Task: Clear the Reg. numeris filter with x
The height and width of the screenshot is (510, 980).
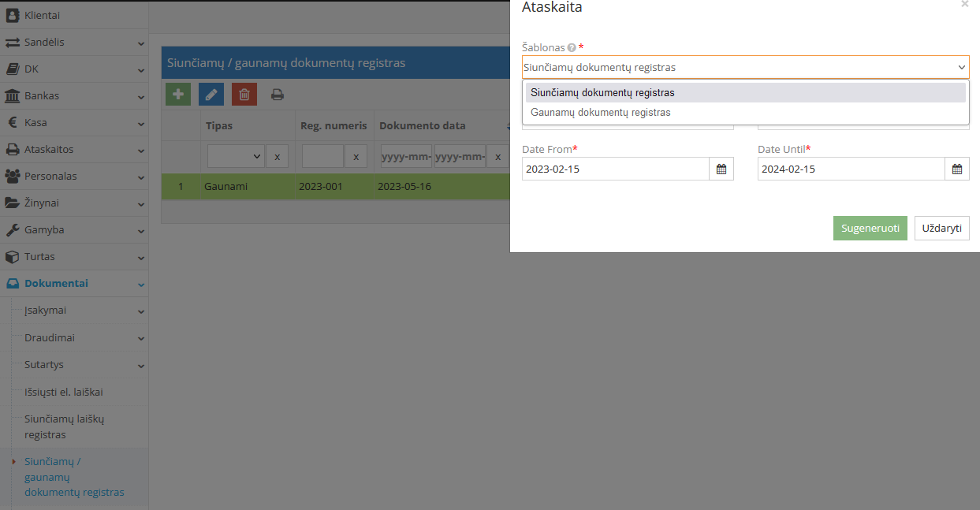Action: pyautogui.click(x=356, y=157)
